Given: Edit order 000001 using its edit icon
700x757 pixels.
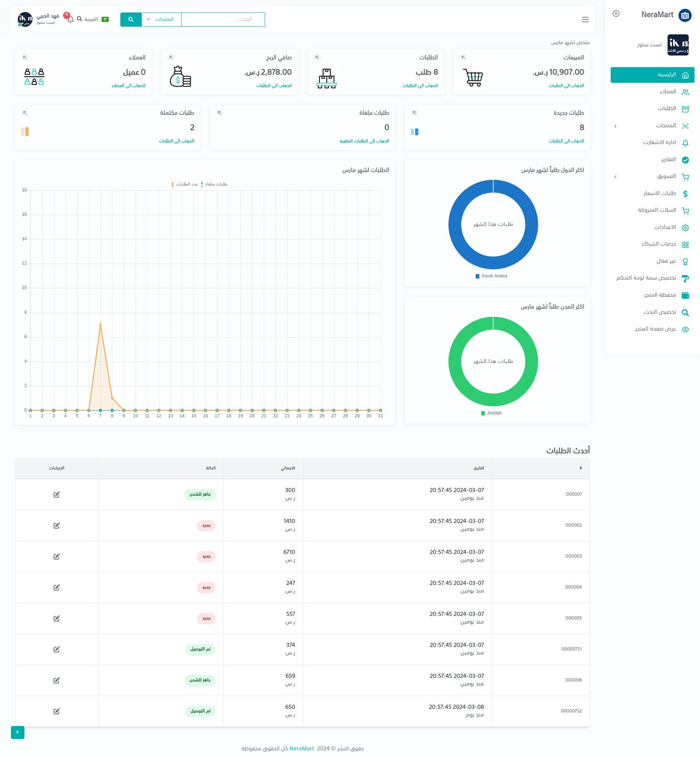Looking at the screenshot, I should (x=57, y=495).
